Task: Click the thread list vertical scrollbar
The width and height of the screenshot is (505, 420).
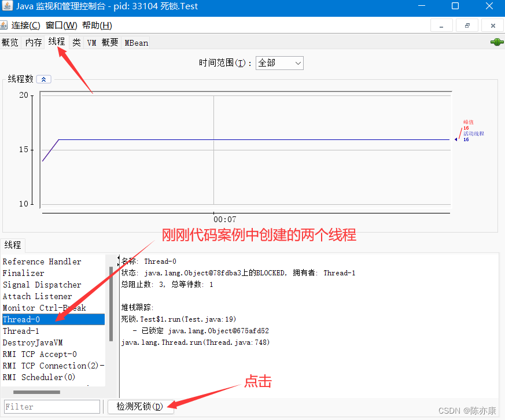Action: pos(111,304)
